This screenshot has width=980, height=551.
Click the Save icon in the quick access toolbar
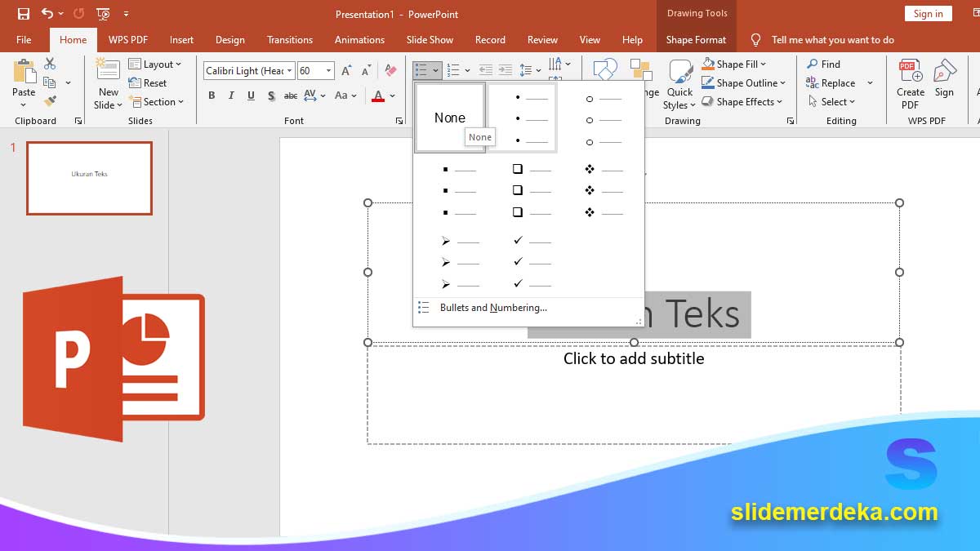point(24,14)
